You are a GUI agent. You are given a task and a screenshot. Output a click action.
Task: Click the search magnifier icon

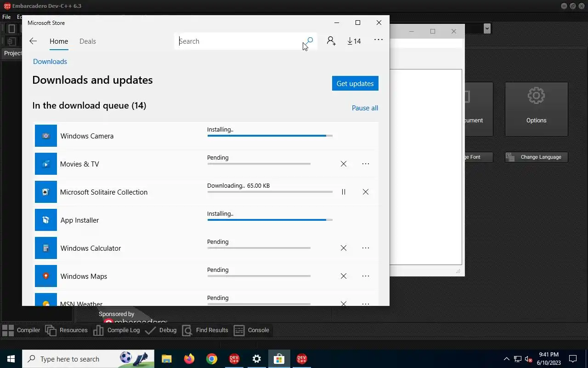coord(310,40)
